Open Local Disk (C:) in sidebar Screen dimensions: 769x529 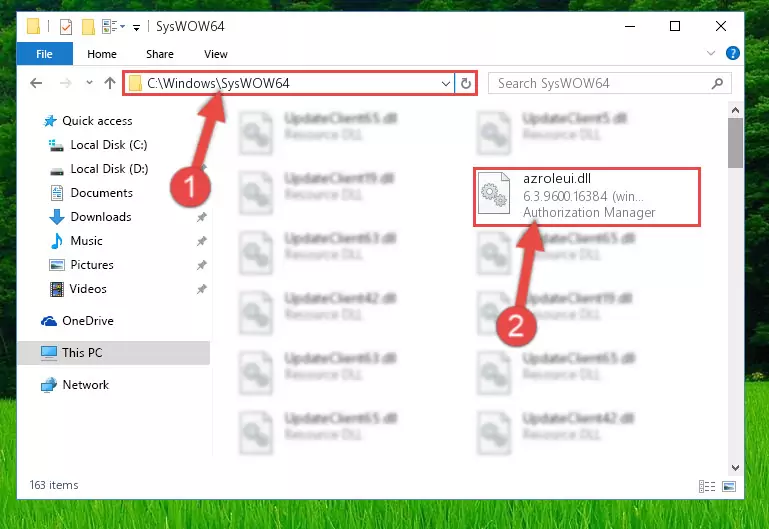[109, 145]
